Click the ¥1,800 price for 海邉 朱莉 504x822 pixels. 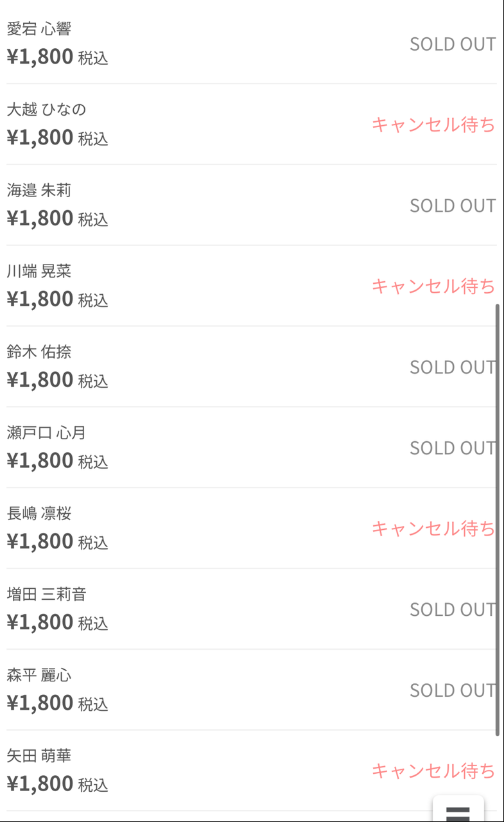[x=40, y=218]
